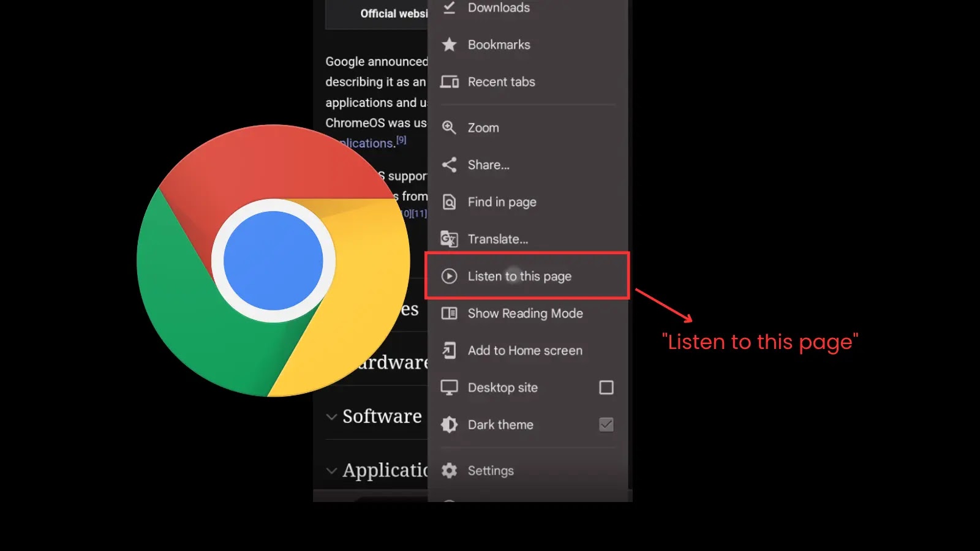
Task: Open sharing via the Share icon
Action: 449,165
